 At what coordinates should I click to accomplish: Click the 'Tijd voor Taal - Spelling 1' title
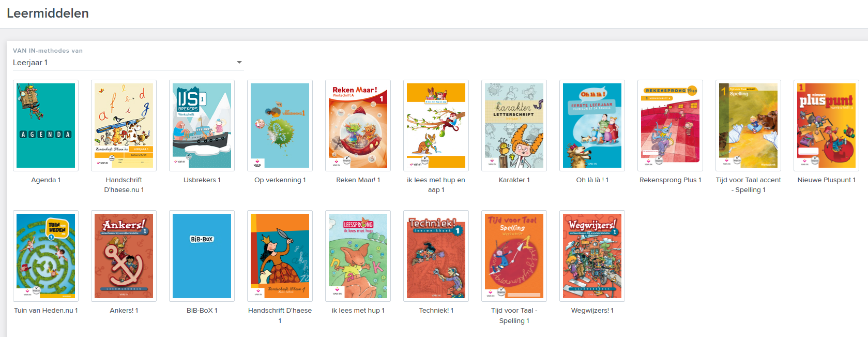point(514,316)
